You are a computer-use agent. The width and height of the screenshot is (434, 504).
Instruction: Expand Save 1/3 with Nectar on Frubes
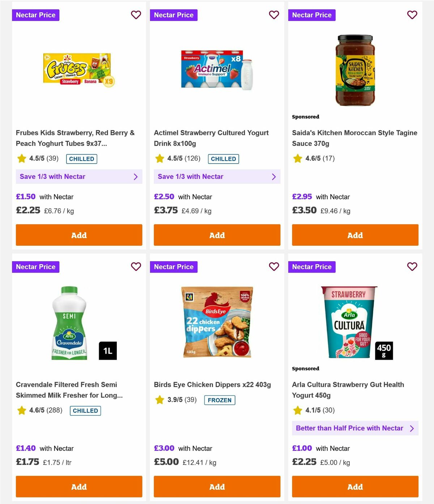pyautogui.click(x=79, y=177)
